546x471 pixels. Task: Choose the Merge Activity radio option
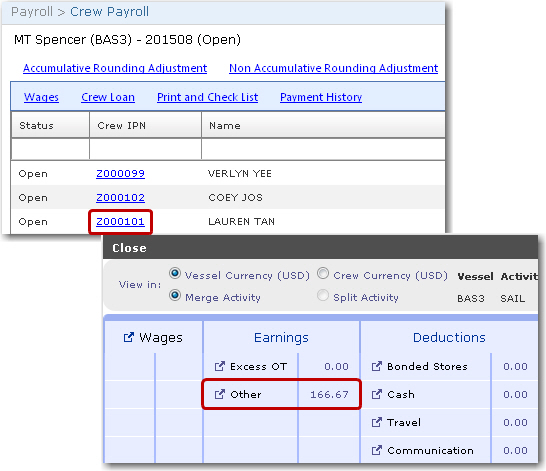(175, 296)
